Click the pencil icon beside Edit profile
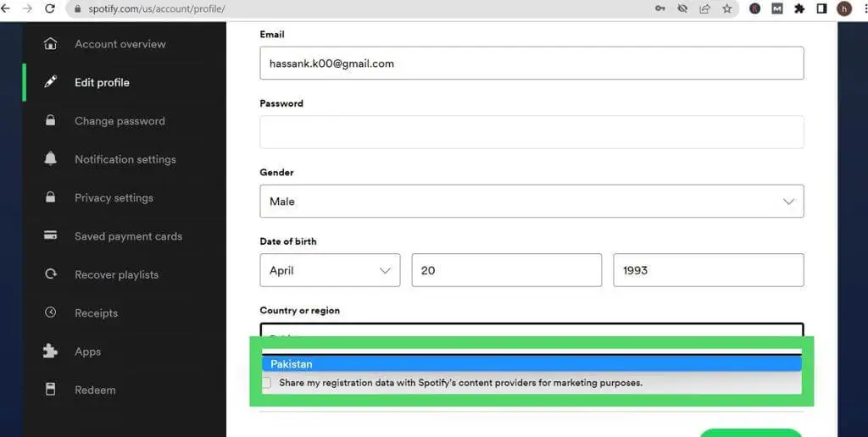868x437 pixels. (50, 82)
